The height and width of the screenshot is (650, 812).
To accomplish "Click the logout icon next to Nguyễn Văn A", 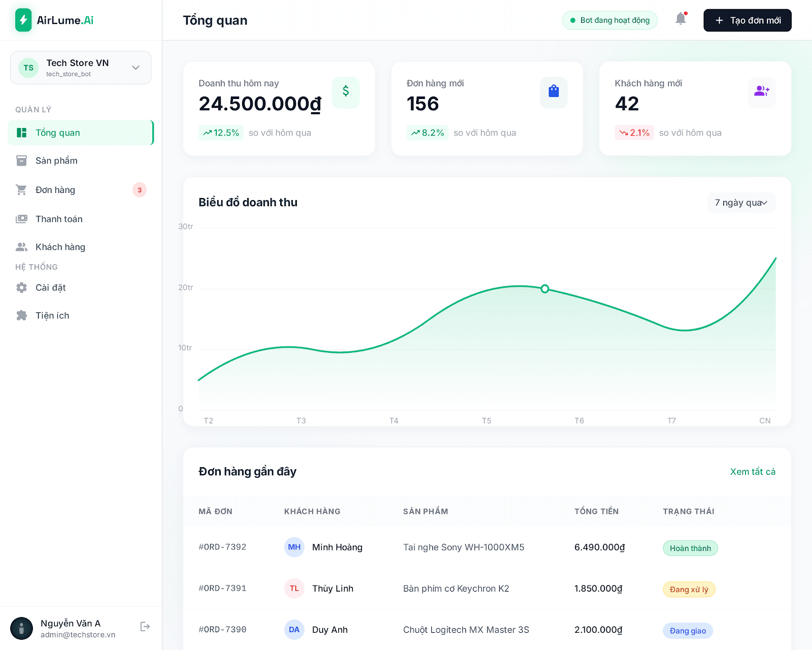I will [x=145, y=627].
